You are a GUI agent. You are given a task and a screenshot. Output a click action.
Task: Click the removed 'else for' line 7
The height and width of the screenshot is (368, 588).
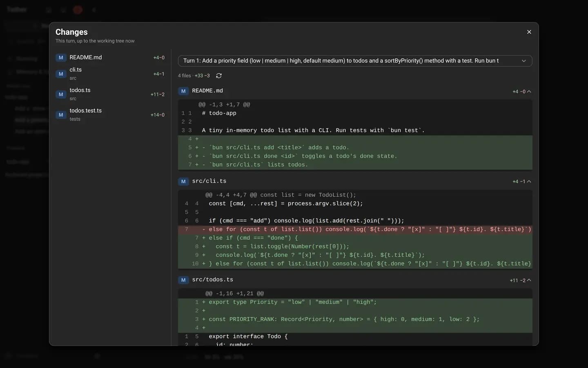pos(355,229)
